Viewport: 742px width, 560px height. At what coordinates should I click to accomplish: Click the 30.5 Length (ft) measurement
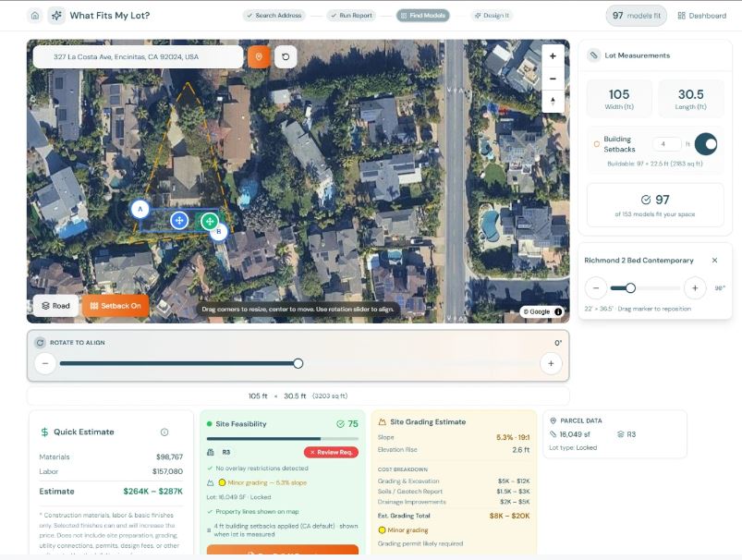pyautogui.click(x=691, y=99)
